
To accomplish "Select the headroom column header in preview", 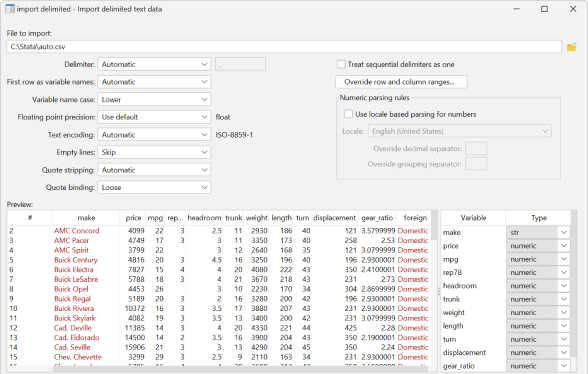I will tap(204, 218).
